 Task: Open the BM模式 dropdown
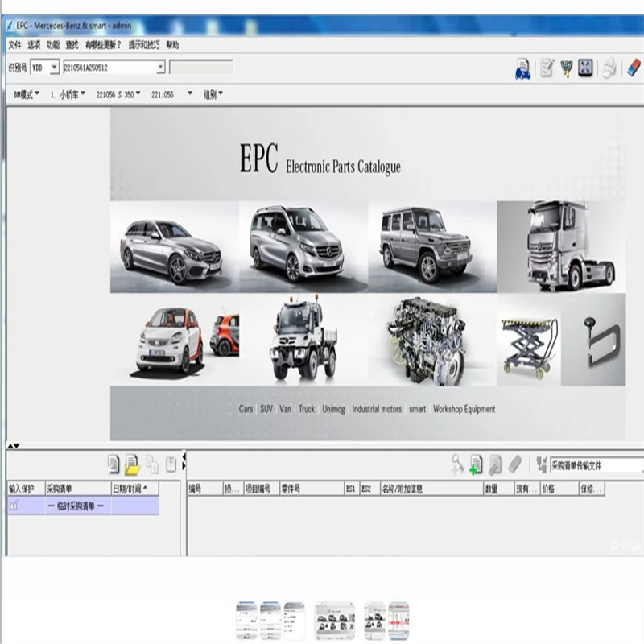tap(27, 94)
